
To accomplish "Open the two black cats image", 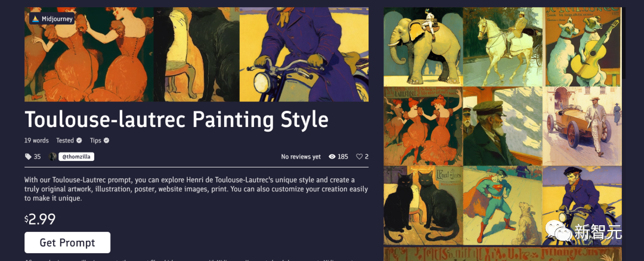I will pyautogui.click(x=423, y=206).
